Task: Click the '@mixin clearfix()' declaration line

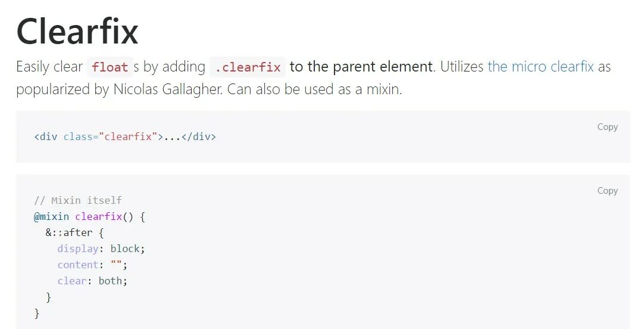Action: (x=89, y=217)
